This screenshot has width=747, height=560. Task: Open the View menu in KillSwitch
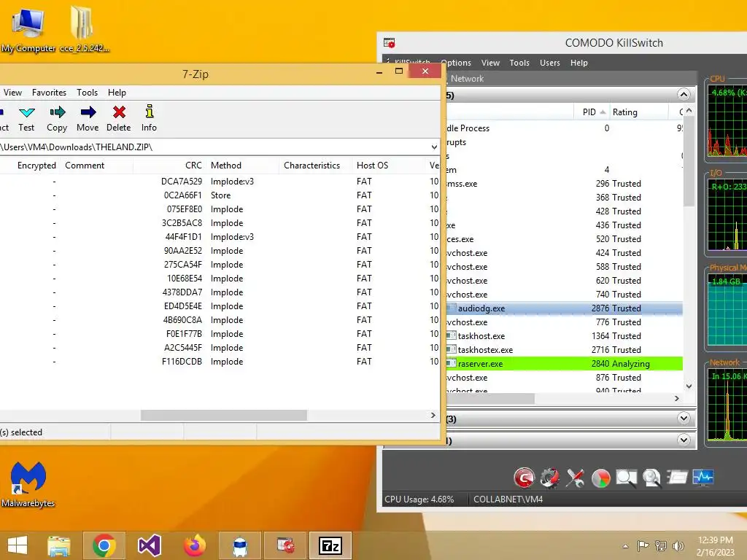click(490, 63)
